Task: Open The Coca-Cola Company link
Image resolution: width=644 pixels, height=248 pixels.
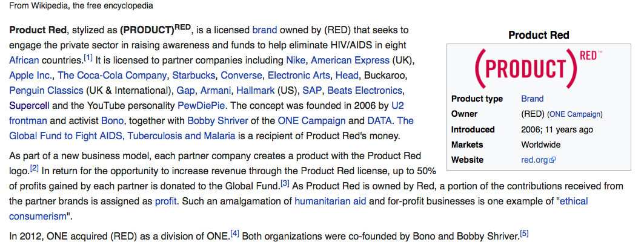Action: point(112,75)
